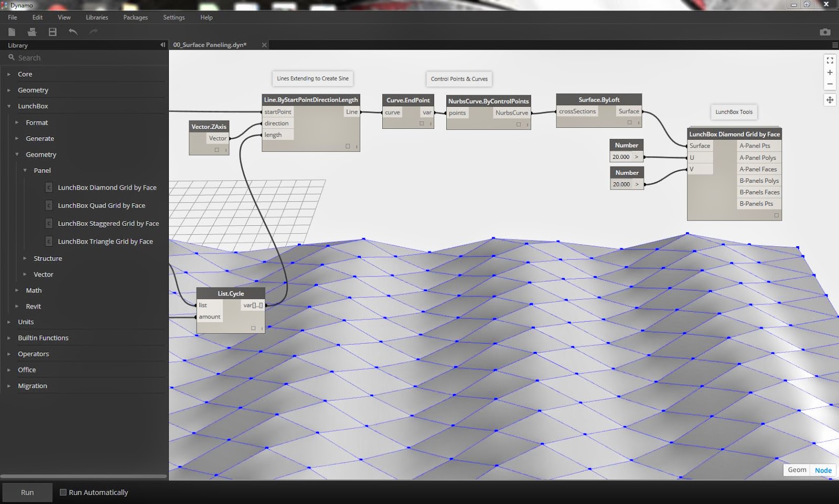Viewport: 839px width, 504px height.
Task: Close the 00_Surface Paneling.dyn tab
Action: pyautogui.click(x=264, y=45)
